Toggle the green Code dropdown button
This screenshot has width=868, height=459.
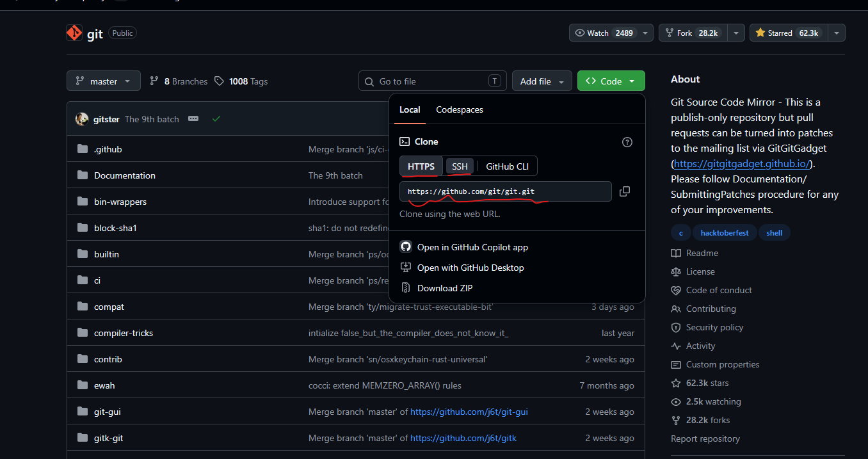click(611, 81)
